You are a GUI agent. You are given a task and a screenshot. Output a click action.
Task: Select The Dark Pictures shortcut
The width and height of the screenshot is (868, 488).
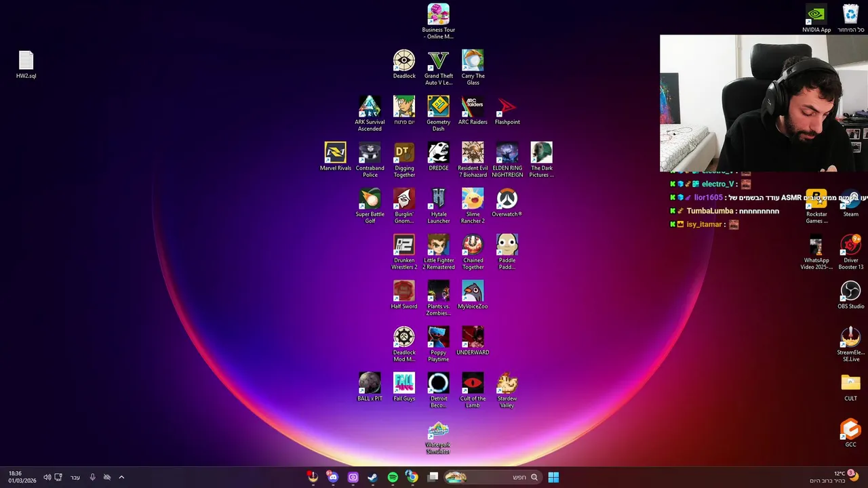(541, 160)
